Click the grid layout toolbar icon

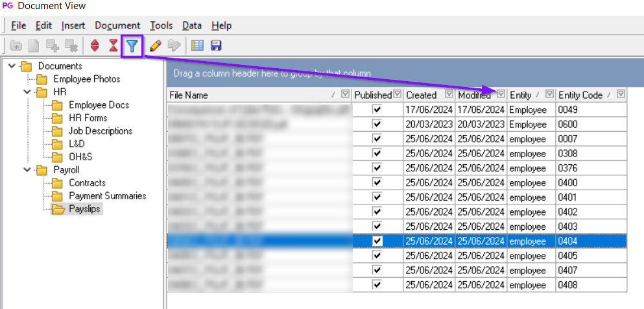[197, 45]
